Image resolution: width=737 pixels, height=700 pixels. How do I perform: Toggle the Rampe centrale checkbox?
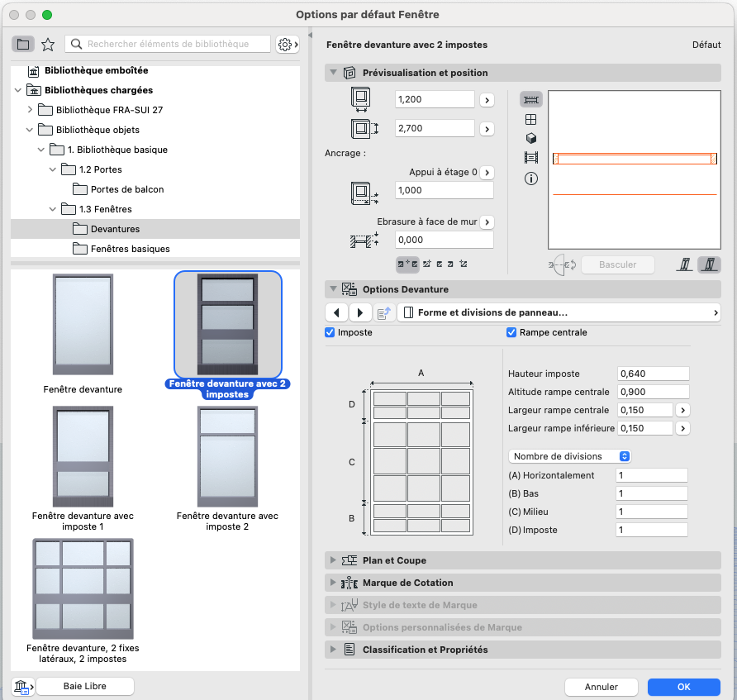pyautogui.click(x=511, y=332)
